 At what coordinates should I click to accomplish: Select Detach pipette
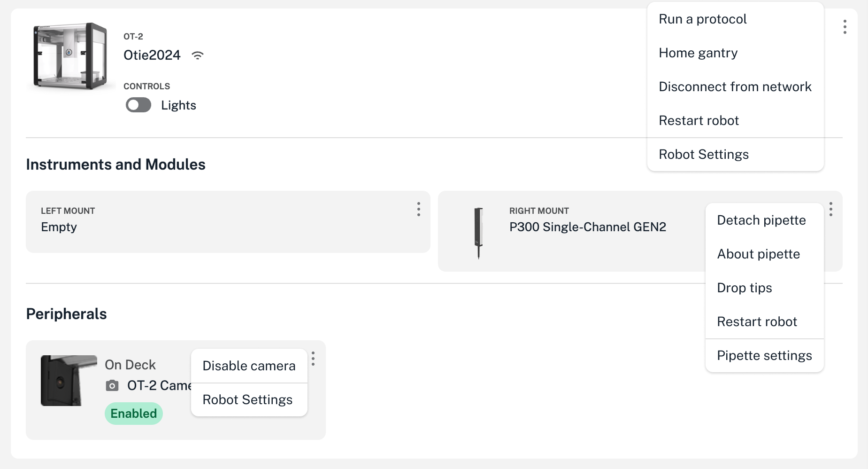[x=761, y=219]
